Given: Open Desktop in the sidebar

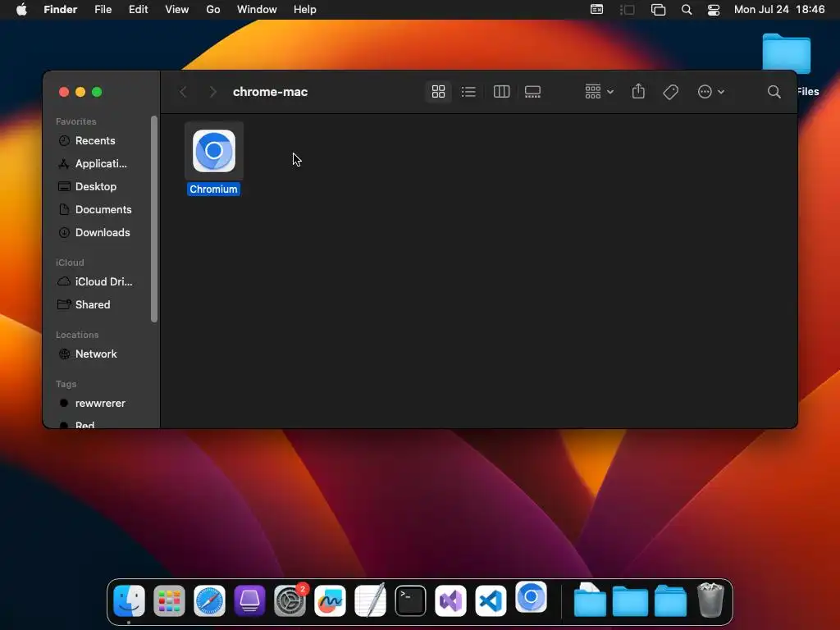Looking at the screenshot, I should (x=95, y=186).
